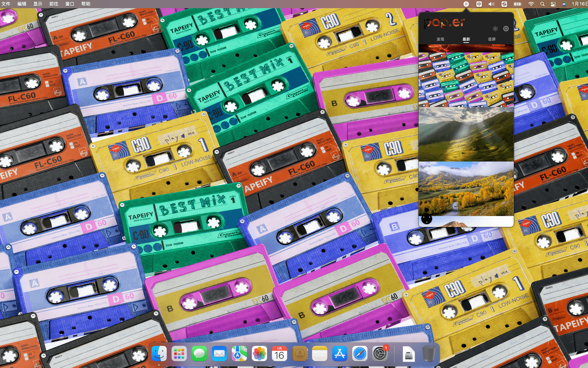This screenshot has height=368, width=588.
Task: Open the 编辑 menu
Action: coord(22,4)
